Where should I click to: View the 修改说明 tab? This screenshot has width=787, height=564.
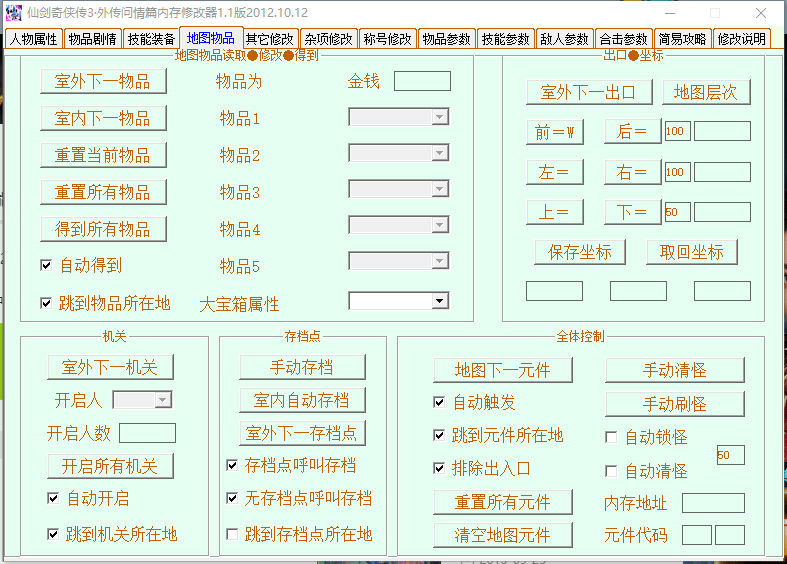(741, 39)
